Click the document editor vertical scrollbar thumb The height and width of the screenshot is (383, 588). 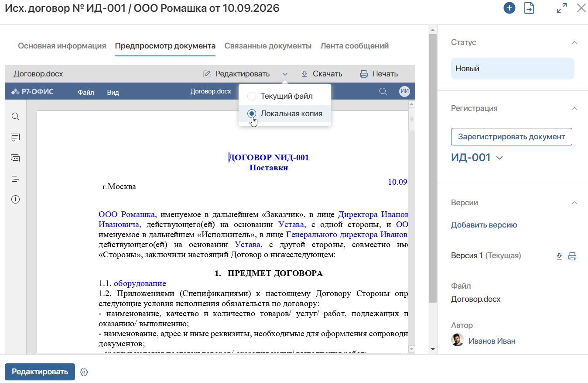pyautogui.click(x=411, y=120)
